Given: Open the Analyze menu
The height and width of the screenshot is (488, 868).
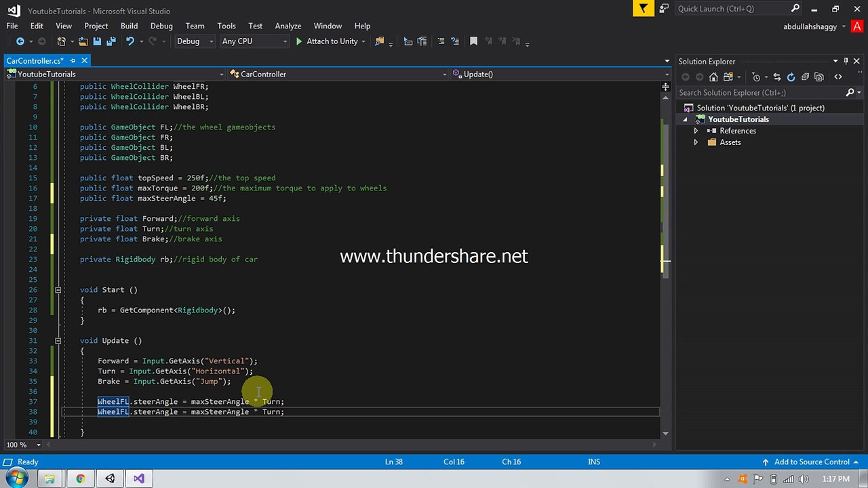Looking at the screenshot, I should click(x=288, y=26).
